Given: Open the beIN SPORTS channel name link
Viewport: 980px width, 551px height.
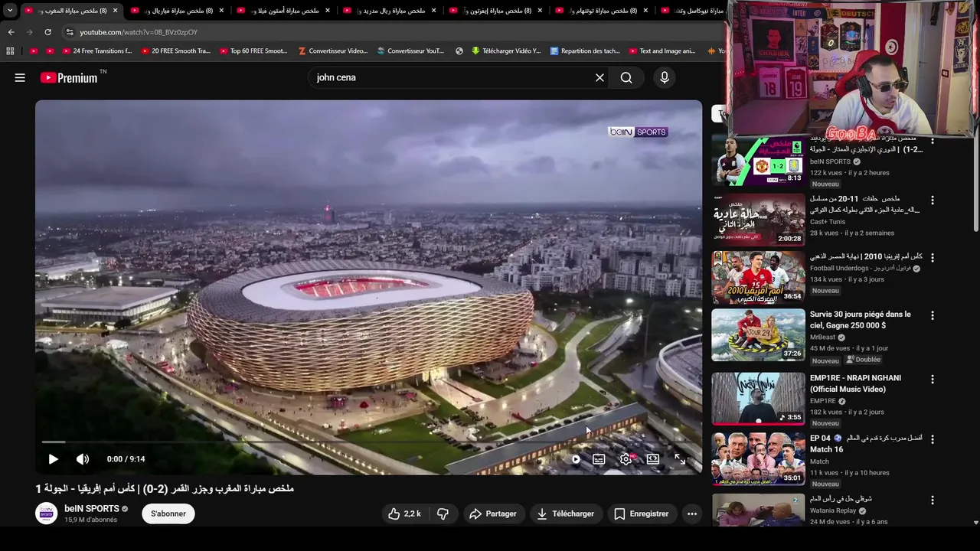Looking at the screenshot, I should click(x=92, y=508).
